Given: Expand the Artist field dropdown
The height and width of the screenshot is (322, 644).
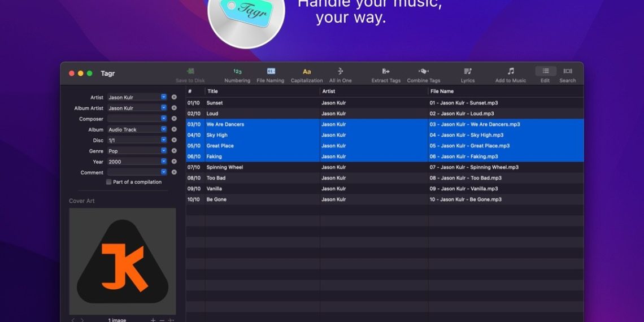Looking at the screenshot, I should click(x=164, y=97).
